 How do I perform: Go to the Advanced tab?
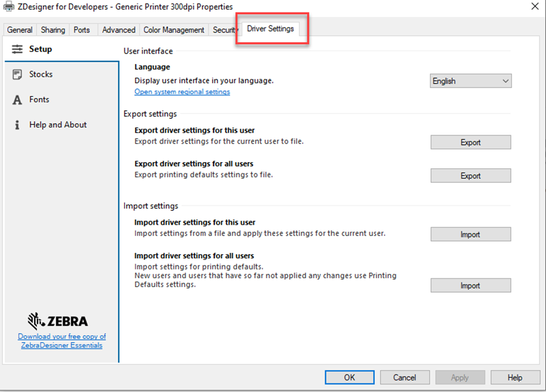click(x=118, y=30)
